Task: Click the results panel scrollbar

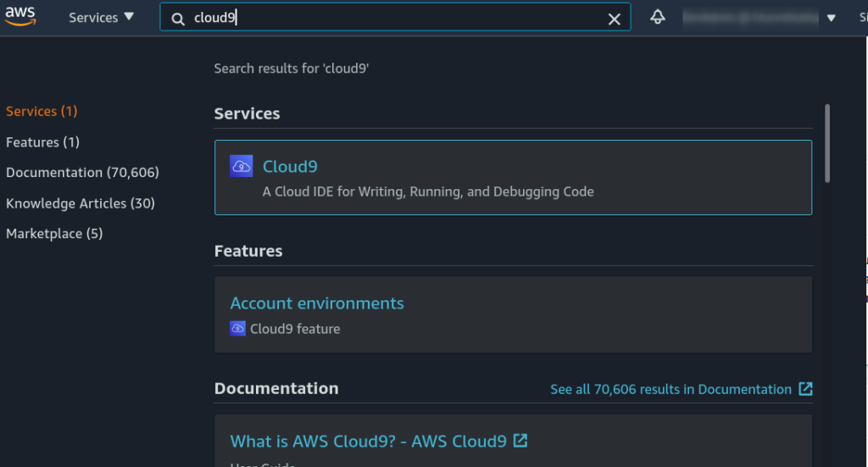Action: pyautogui.click(x=827, y=143)
